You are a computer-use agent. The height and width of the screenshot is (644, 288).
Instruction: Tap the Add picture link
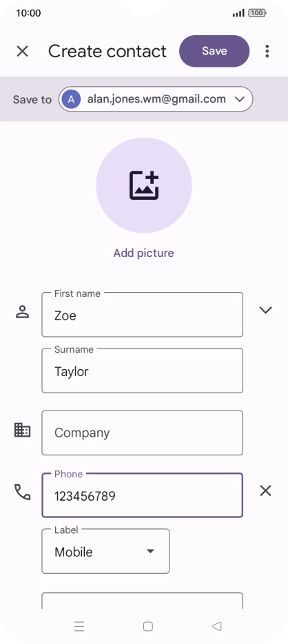(144, 253)
